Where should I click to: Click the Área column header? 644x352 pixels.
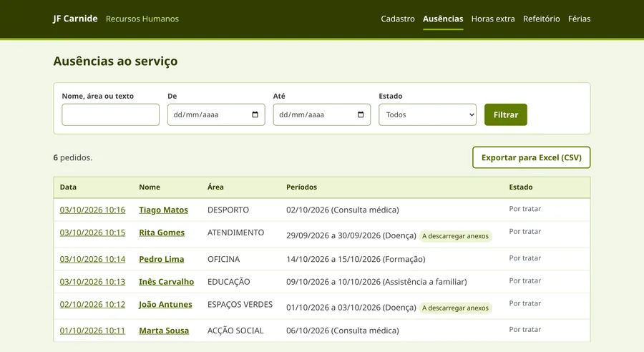(x=215, y=187)
